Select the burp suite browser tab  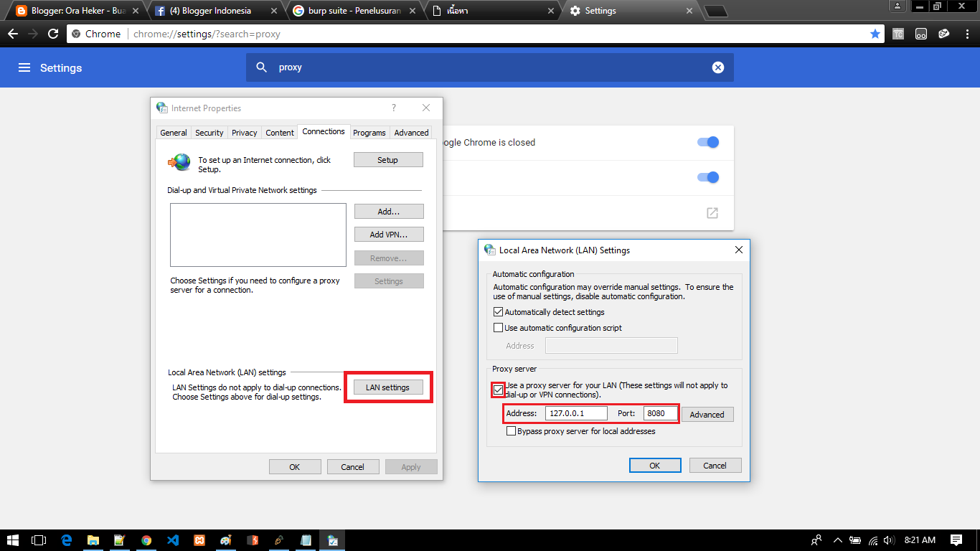pyautogui.click(x=347, y=11)
